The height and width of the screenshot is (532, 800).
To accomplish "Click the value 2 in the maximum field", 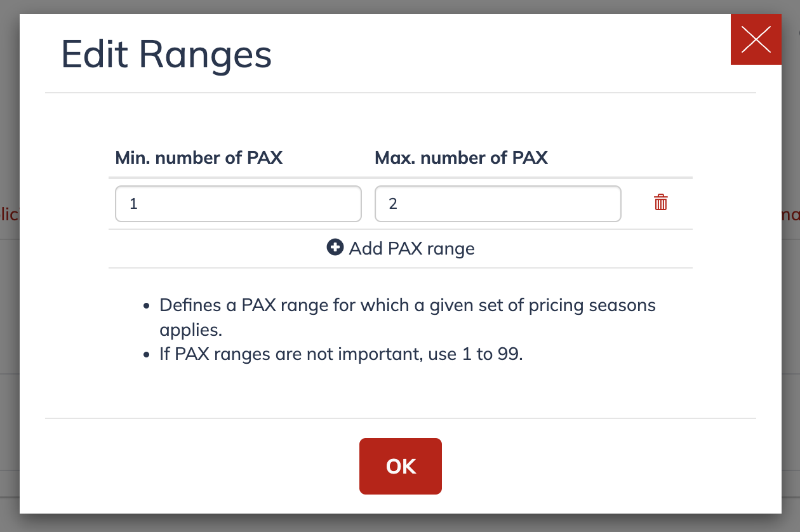I will coord(393,204).
